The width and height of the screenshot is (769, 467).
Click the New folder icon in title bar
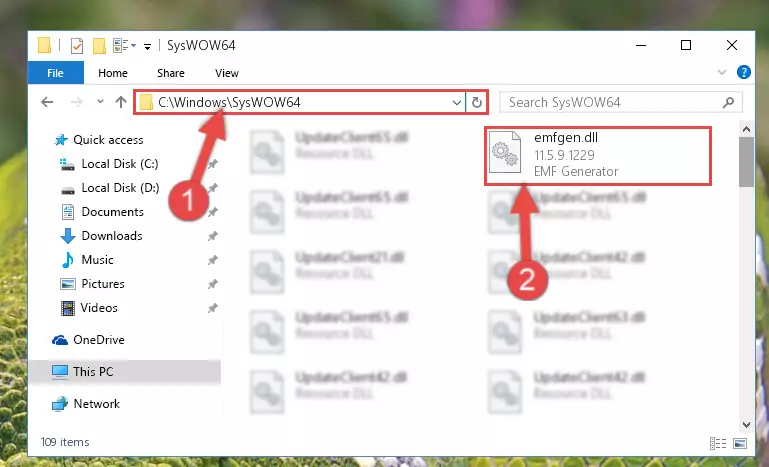tap(100, 46)
